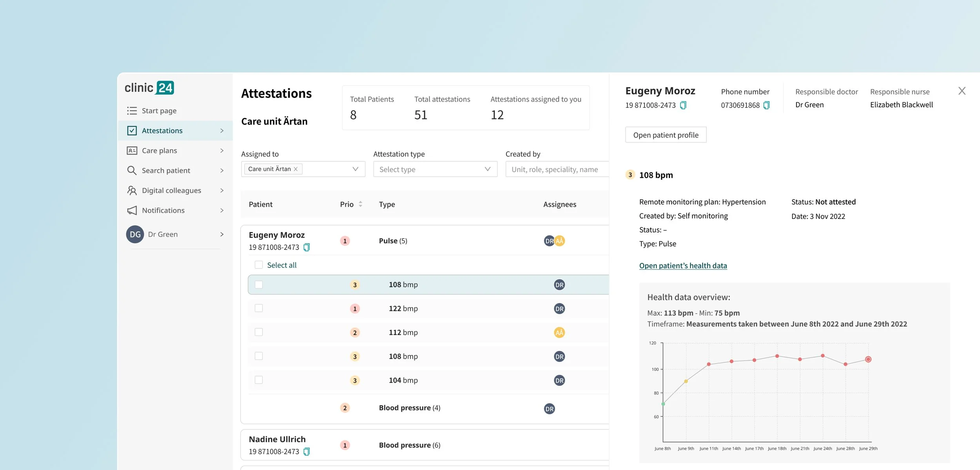980x470 pixels.
Task: Copy Nadine Ullrich's ID number icon
Action: coord(307,452)
